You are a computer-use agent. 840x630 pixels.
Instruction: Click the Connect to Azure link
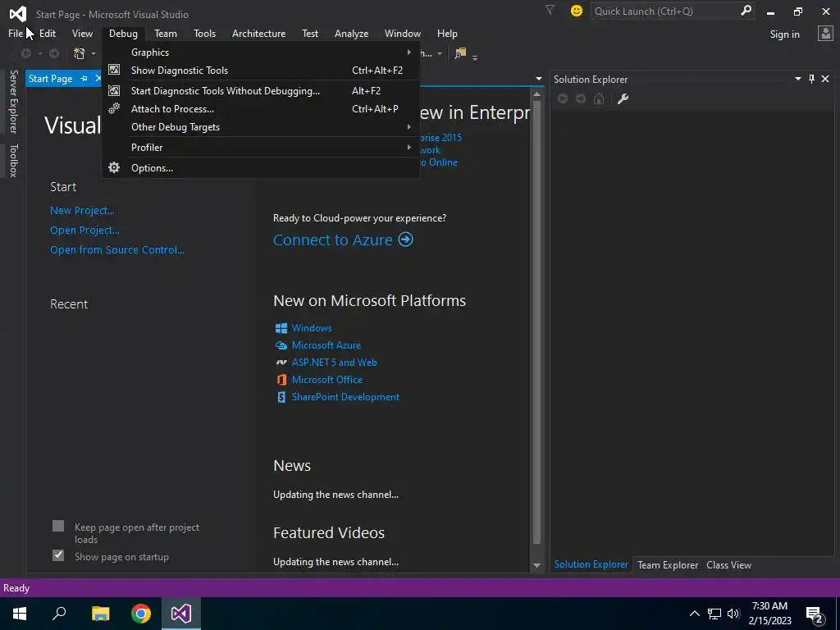pyautogui.click(x=333, y=240)
